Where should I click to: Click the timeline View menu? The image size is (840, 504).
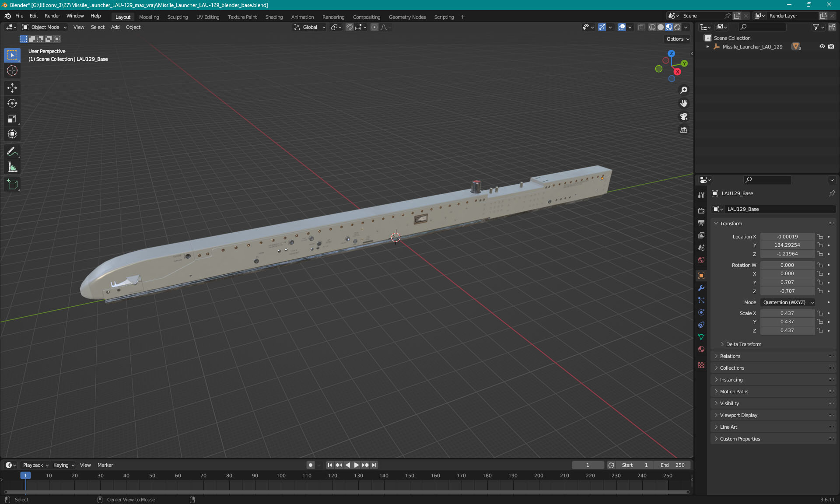tap(85, 465)
